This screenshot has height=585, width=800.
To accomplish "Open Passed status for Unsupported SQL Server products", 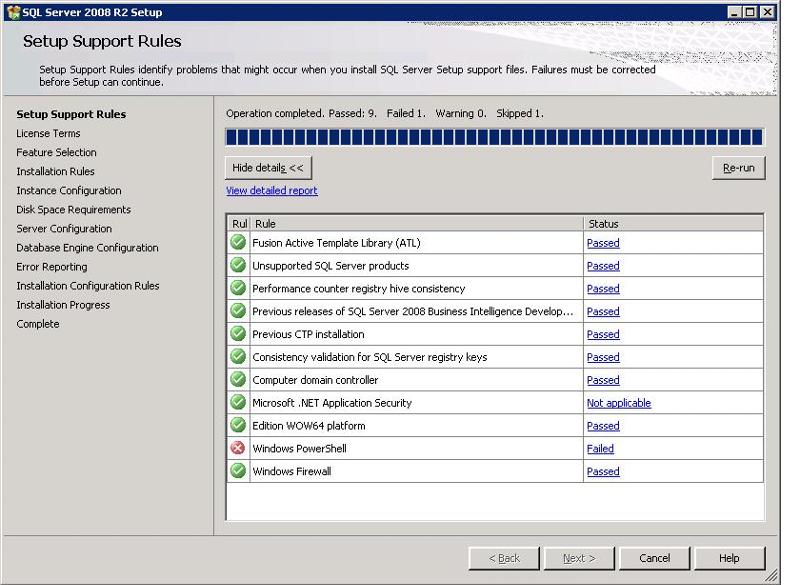I will point(603,266).
